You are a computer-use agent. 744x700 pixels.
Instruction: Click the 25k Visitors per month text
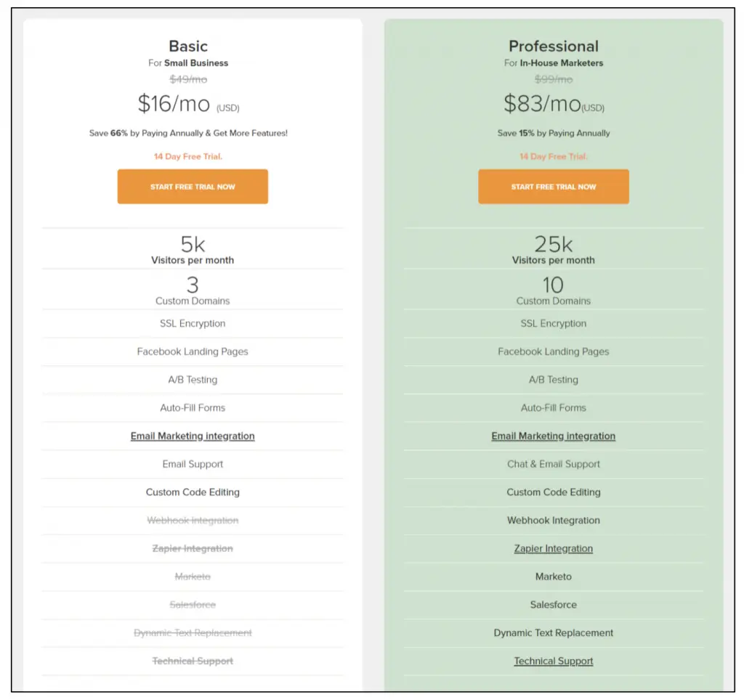553,247
